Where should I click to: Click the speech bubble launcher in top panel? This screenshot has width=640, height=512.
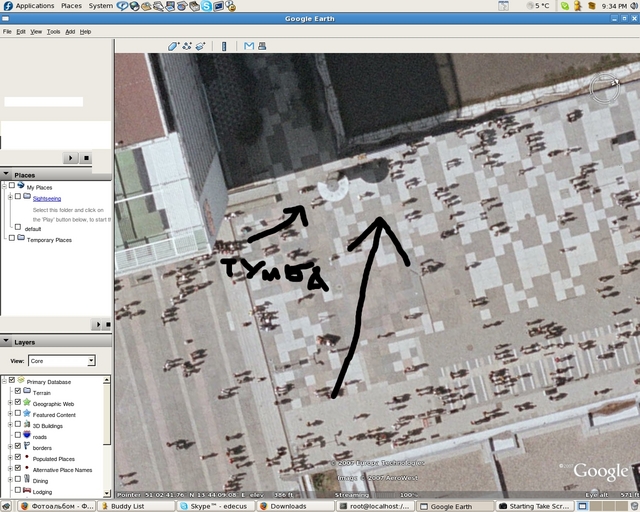click(122, 6)
